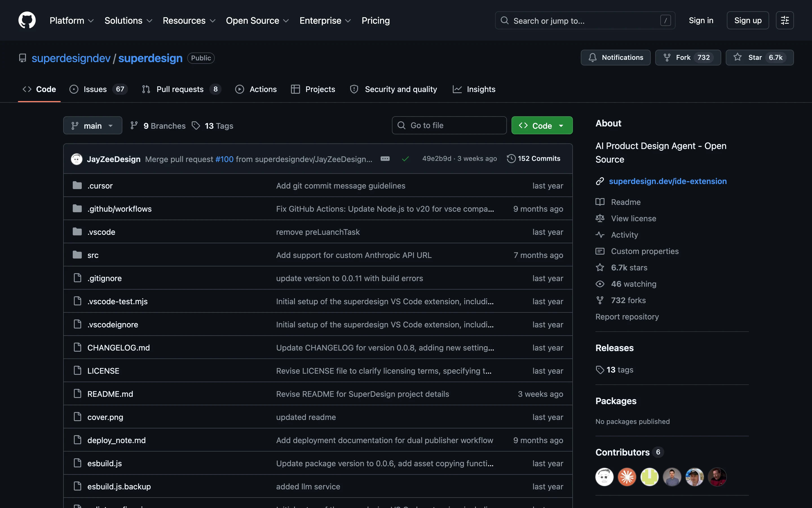Viewport: 812px width, 508px height.
Task: Open the .github/workflows folder icon
Action: [x=77, y=209]
